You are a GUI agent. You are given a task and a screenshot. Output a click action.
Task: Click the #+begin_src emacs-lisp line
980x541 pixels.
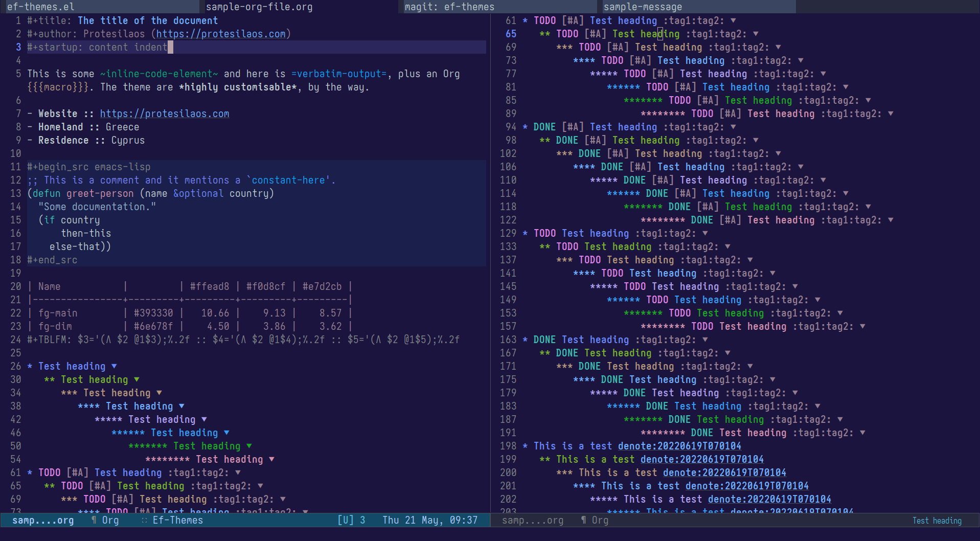coord(89,167)
